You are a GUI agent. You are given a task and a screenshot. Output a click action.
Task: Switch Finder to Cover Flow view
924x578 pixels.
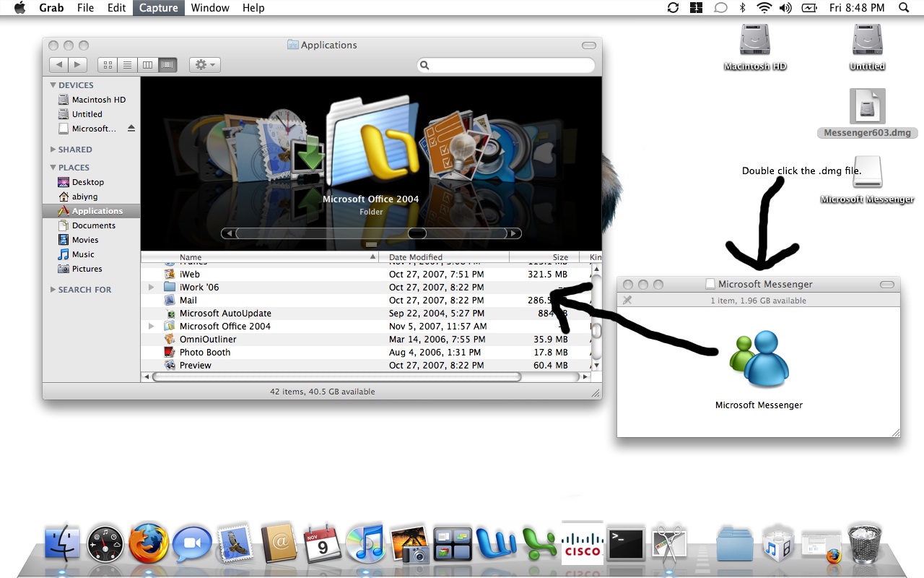[x=167, y=65]
